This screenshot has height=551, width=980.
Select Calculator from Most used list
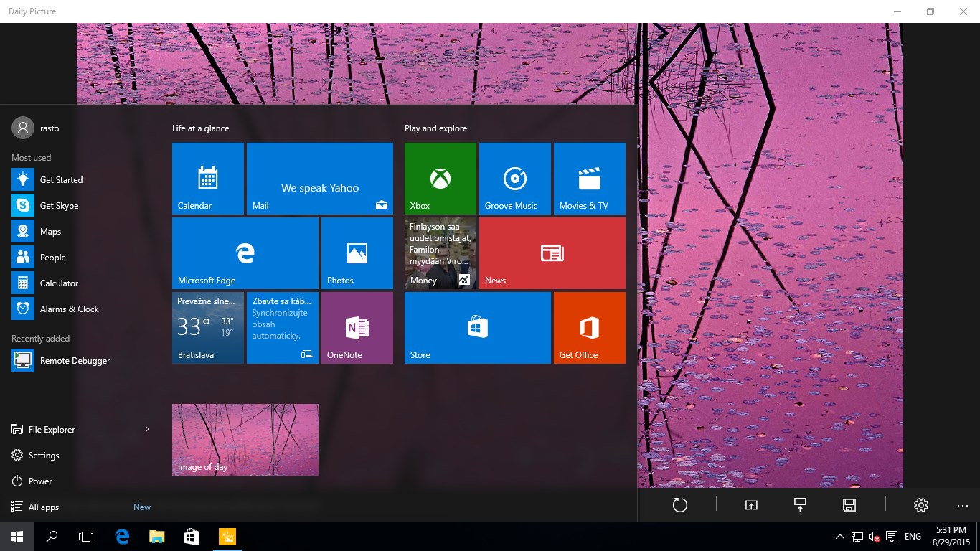(x=59, y=283)
